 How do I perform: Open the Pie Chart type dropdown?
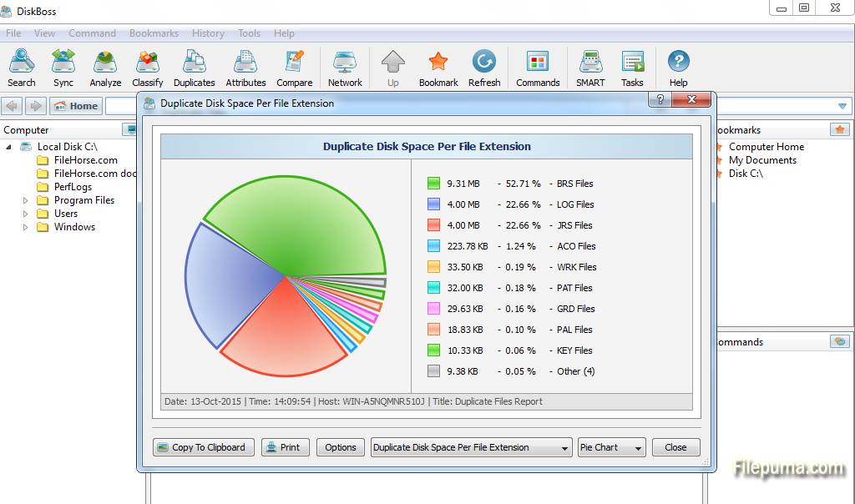(x=612, y=447)
